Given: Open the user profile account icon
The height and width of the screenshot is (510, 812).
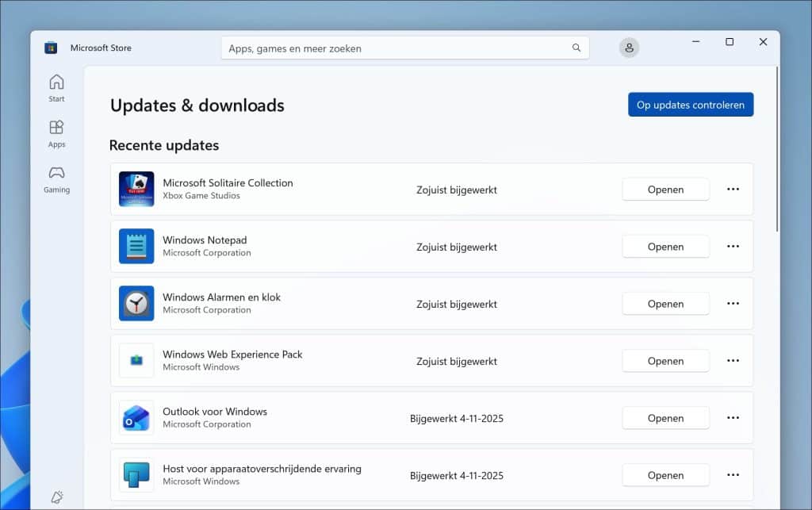Looking at the screenshot, I should pos(629,48).
